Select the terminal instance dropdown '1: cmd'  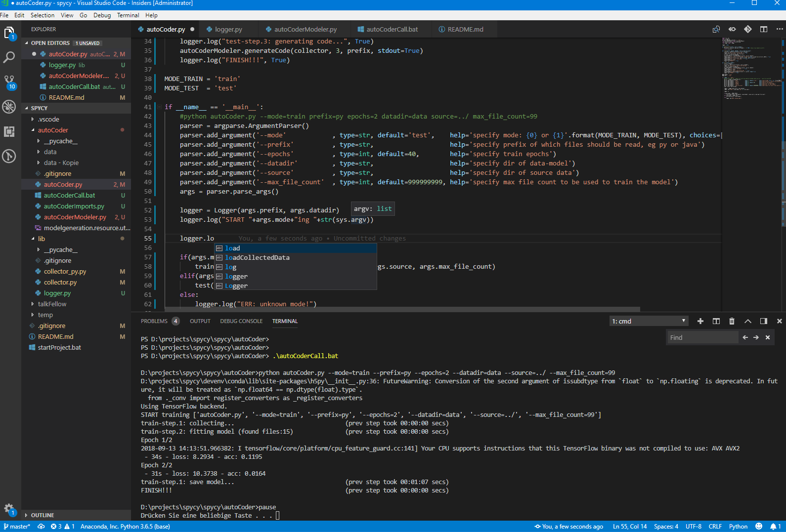click(649, 321)
